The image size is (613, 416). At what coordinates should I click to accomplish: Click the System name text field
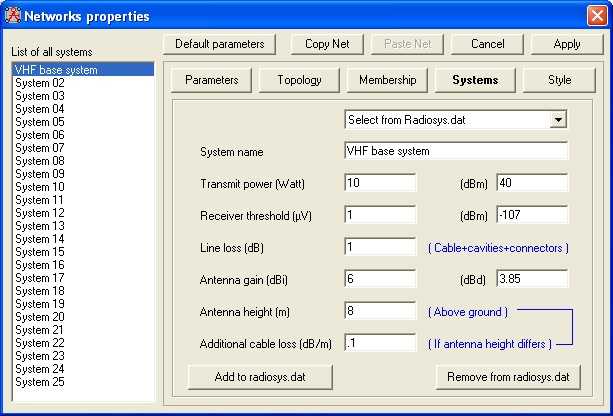click(455, 151)
